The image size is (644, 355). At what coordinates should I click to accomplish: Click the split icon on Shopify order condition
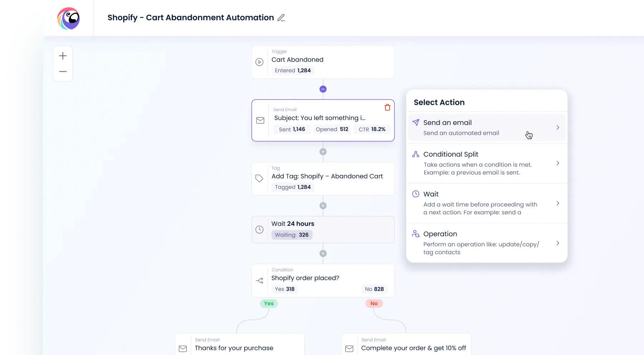point(260,281)
